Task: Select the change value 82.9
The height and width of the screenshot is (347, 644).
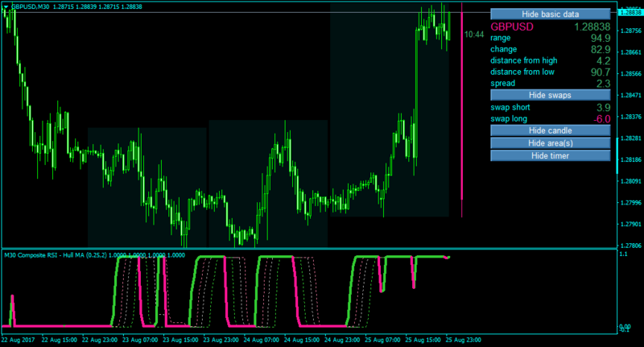Action: pos(601,50)
